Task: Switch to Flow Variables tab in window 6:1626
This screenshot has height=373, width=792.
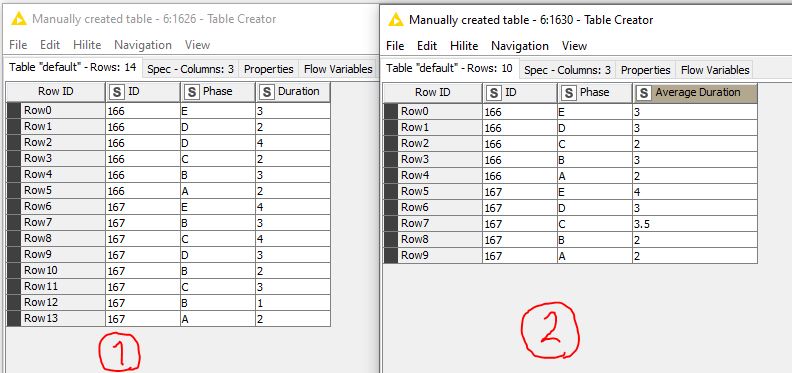Action: click(x=338, y=69)
